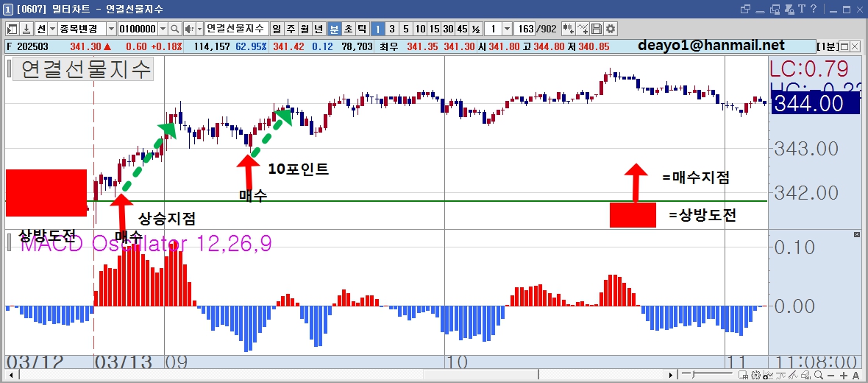868x383 pixels.
Task: Click the auto-scale A icon
Action: pyautogui.click(x=855, y=375)
